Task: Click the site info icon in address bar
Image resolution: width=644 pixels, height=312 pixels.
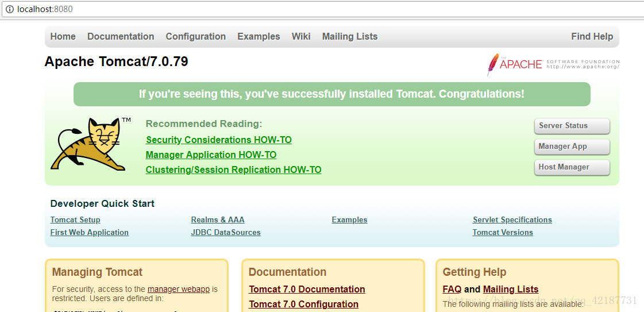Action: [x=9, y=9]
